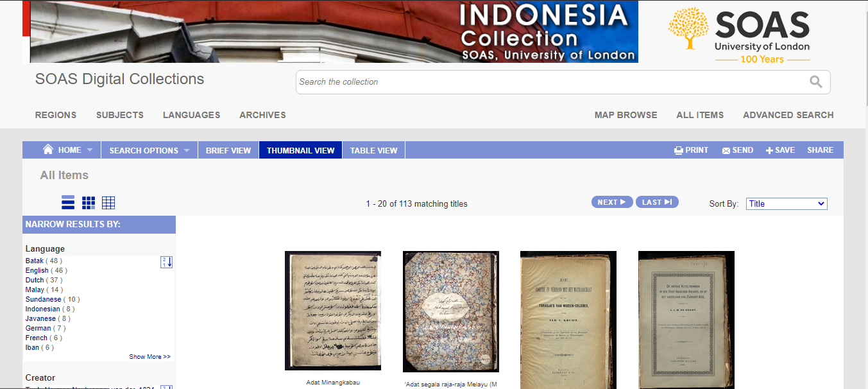Select the Thumbnail View tab

coord(301,150)
